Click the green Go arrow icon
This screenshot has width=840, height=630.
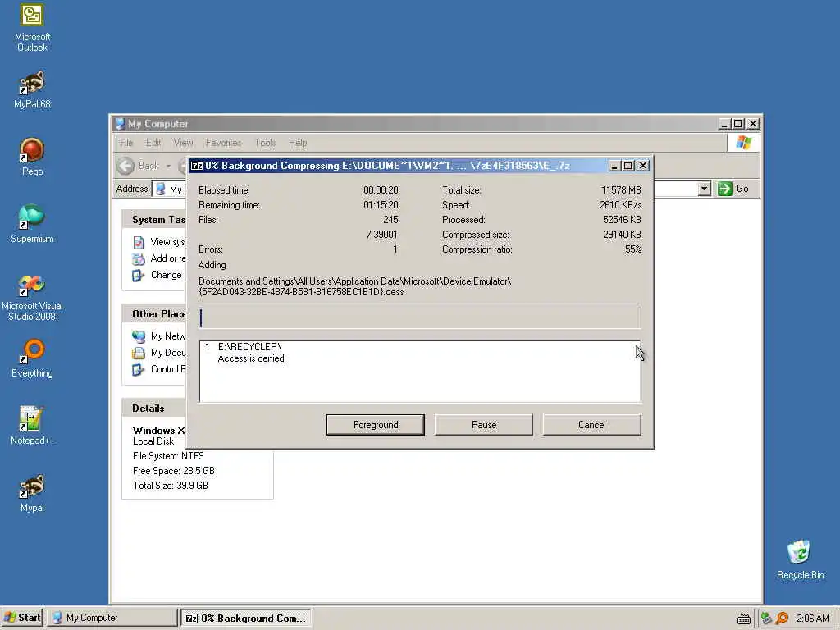725,189
